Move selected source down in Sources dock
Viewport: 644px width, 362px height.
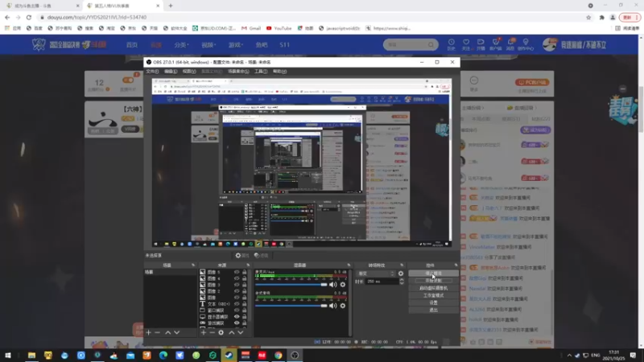(x=240, y=332)
